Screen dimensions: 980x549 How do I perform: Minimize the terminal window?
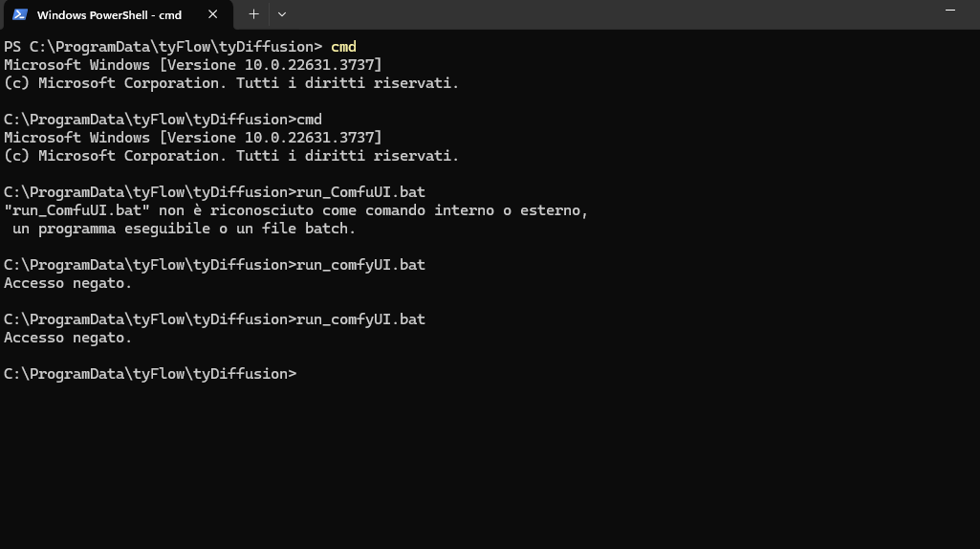tap(950, 11)
